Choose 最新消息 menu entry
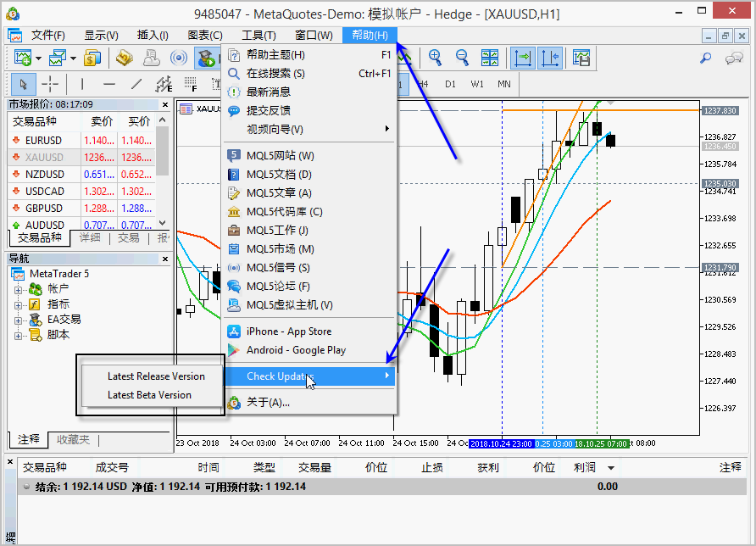Image resolution: width=756 pixels, height=546 pixels. tap(309, 92)
